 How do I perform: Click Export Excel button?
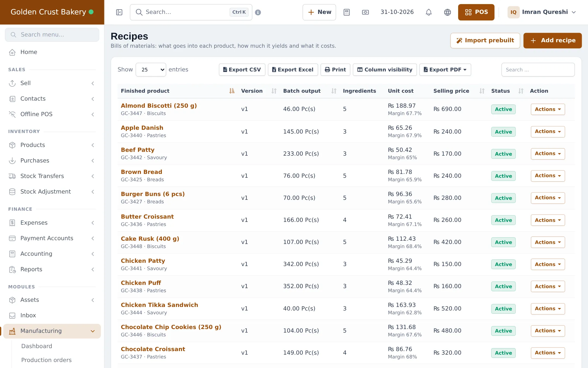click(293, 70)
